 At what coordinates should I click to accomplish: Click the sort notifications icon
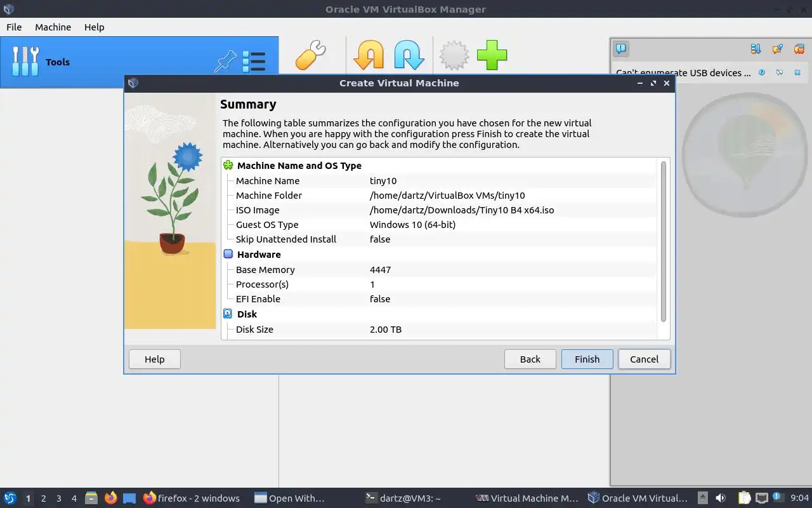tap(756, 48)
